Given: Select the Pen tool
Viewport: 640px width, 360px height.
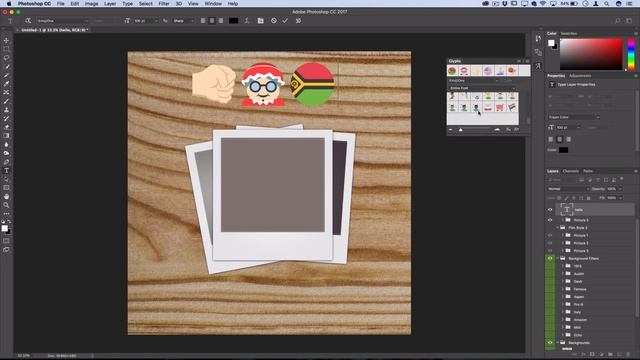Looking at the screenshot, I should pyautogui.click(x=6, y=162).
